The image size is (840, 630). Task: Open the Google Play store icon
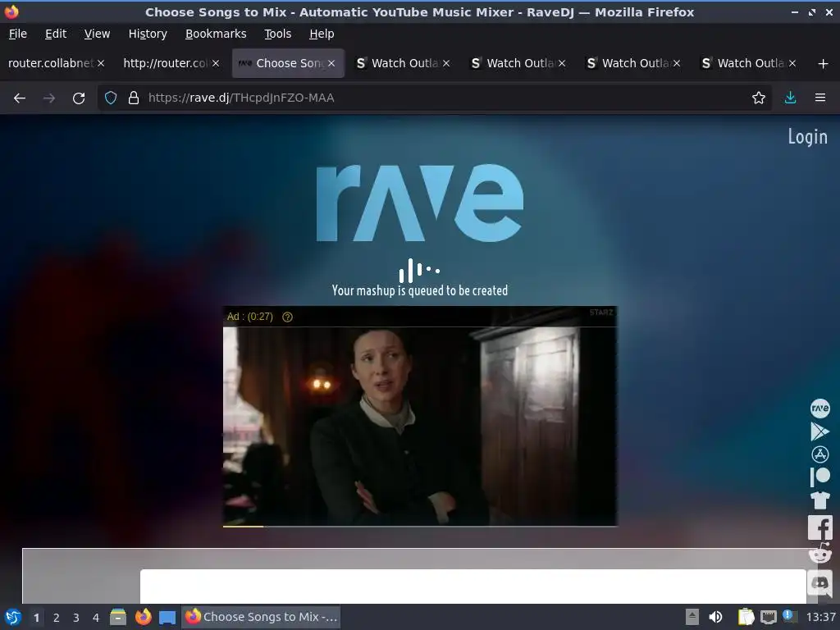[819, 431]
